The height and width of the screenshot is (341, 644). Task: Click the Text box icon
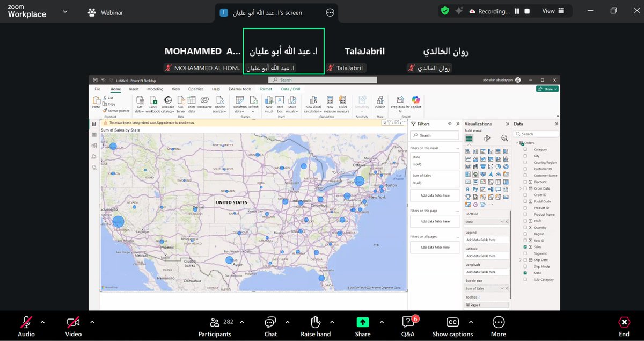click(x=280, y=100)
